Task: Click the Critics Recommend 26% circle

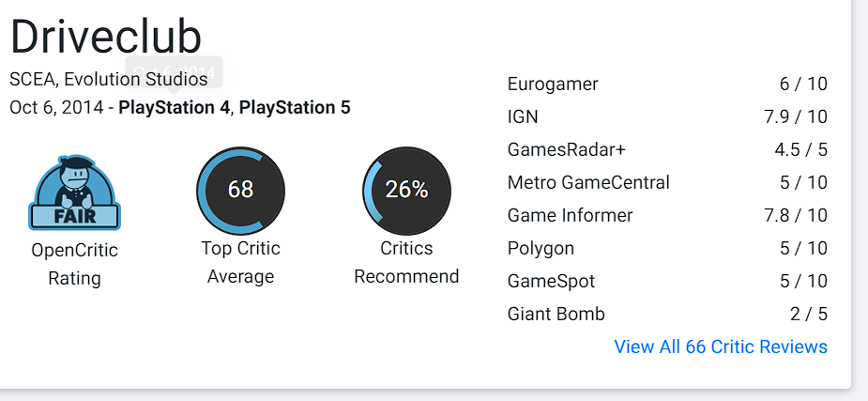Action: click(x=406, y=190)
